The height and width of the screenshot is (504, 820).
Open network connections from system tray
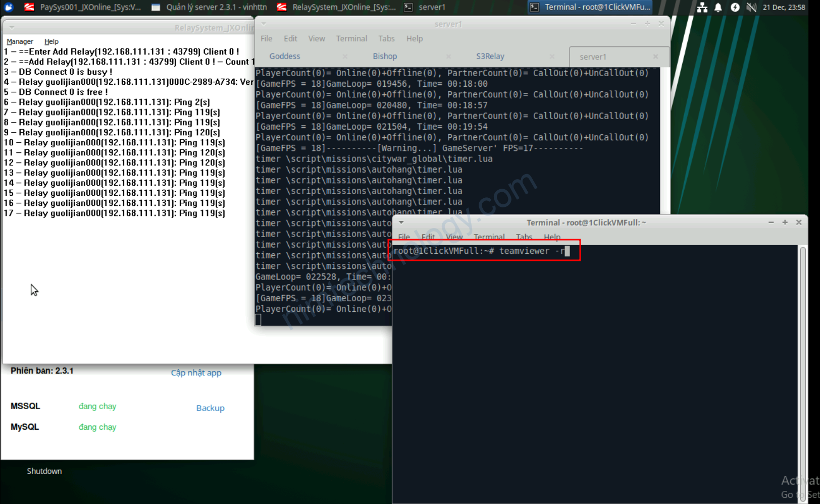point(702,7)
